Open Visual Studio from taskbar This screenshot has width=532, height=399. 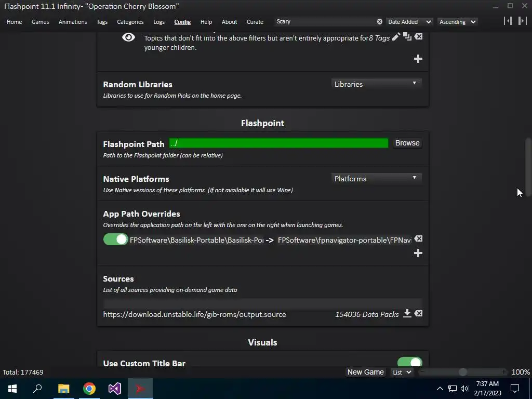pos(115,389)
